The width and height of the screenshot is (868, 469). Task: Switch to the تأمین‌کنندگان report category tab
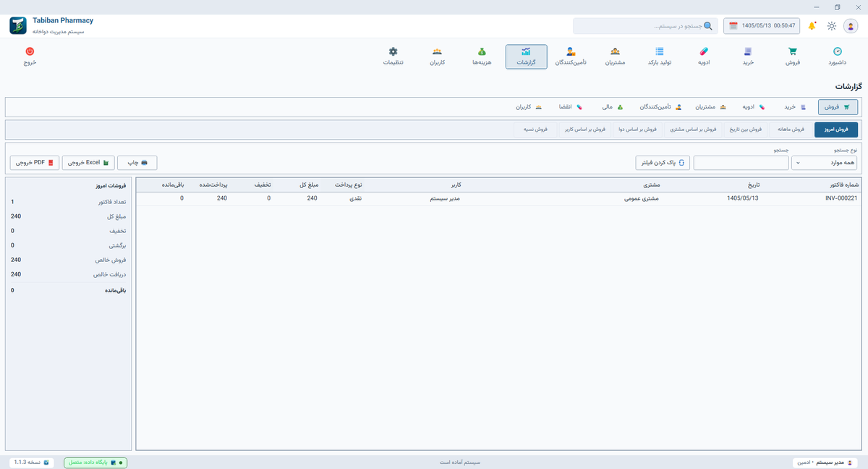click(x=660, y=107)
